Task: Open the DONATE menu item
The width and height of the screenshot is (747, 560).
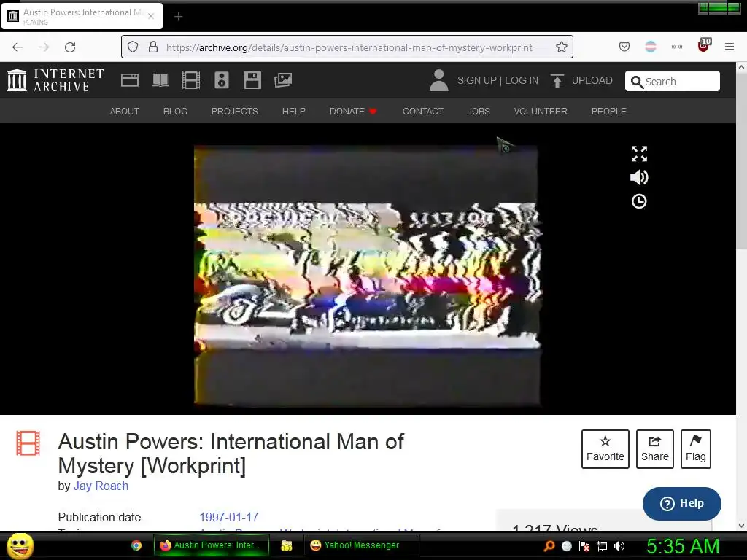Action: (x=353, y=111)
